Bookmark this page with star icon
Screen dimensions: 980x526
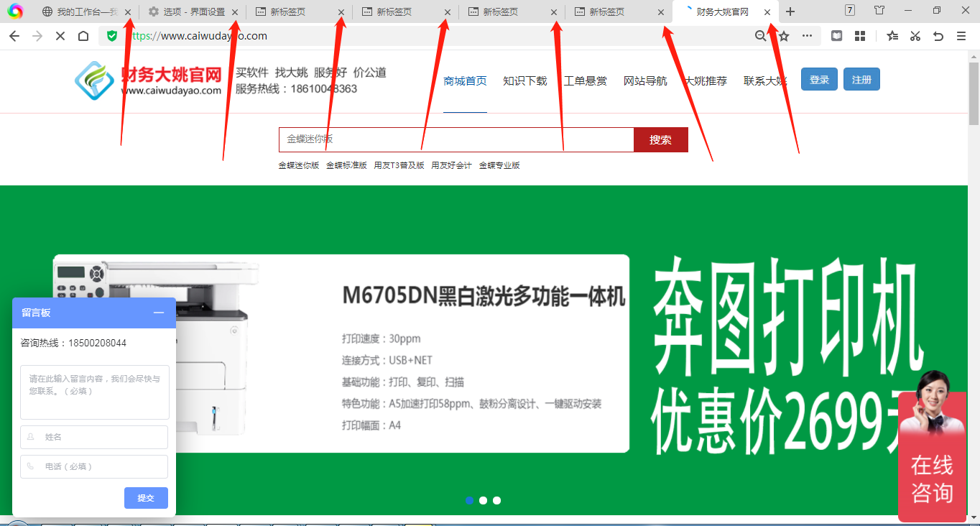coord(784,36)
